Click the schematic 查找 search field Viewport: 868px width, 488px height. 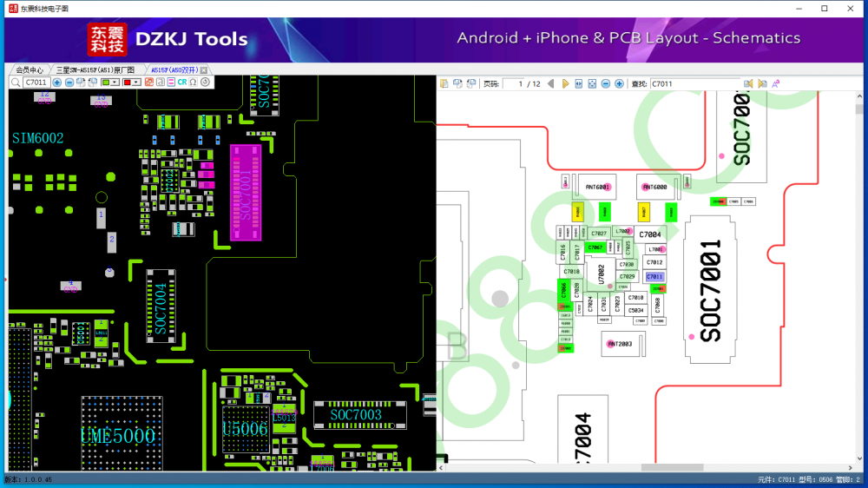tap(694, 83)
